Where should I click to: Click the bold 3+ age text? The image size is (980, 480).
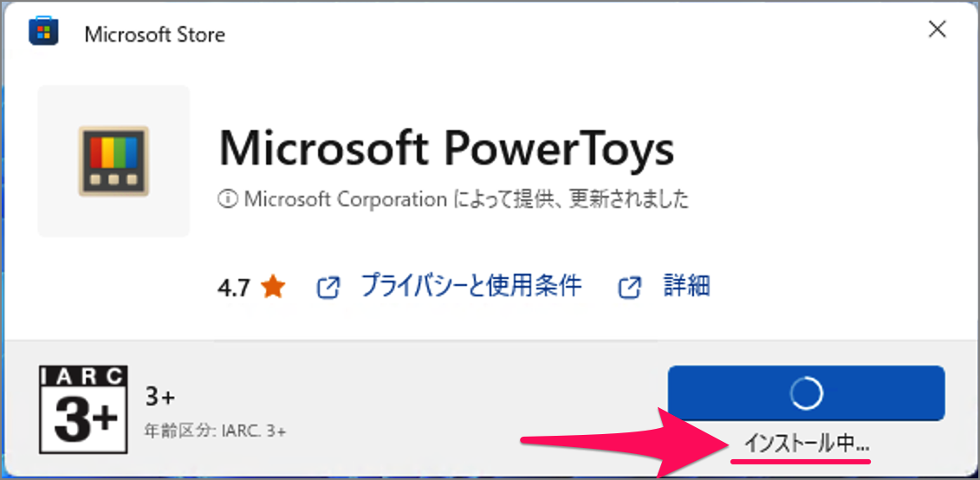(x=160, y=396)
